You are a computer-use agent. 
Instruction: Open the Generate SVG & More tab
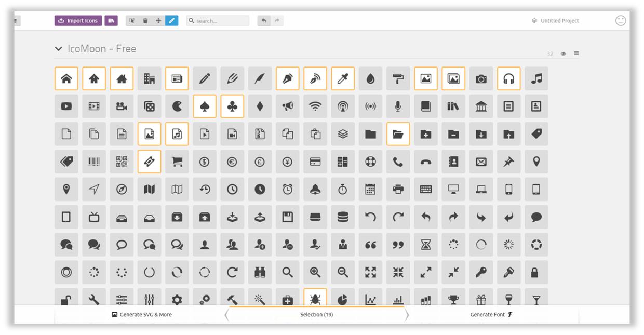click(x=142, y=315)
